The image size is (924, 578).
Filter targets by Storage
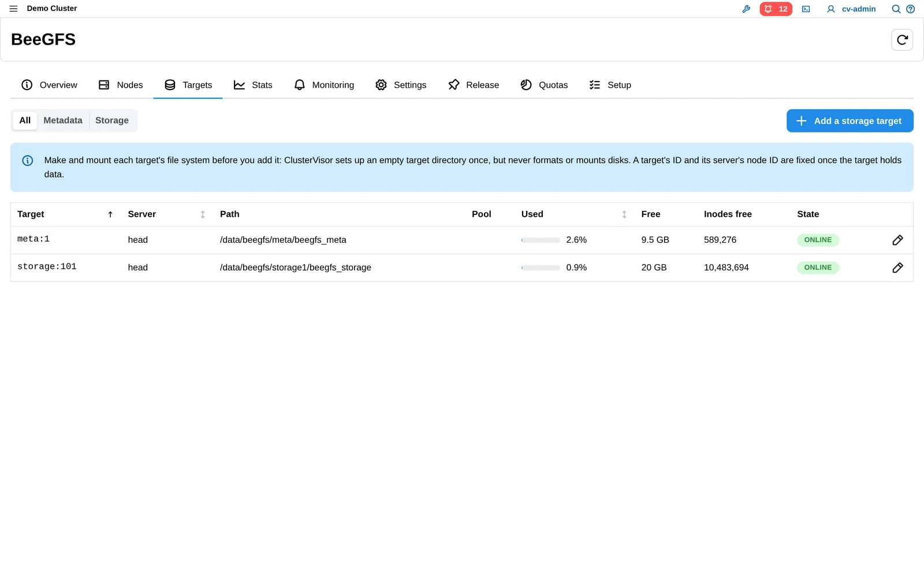[x=112, y=121]
